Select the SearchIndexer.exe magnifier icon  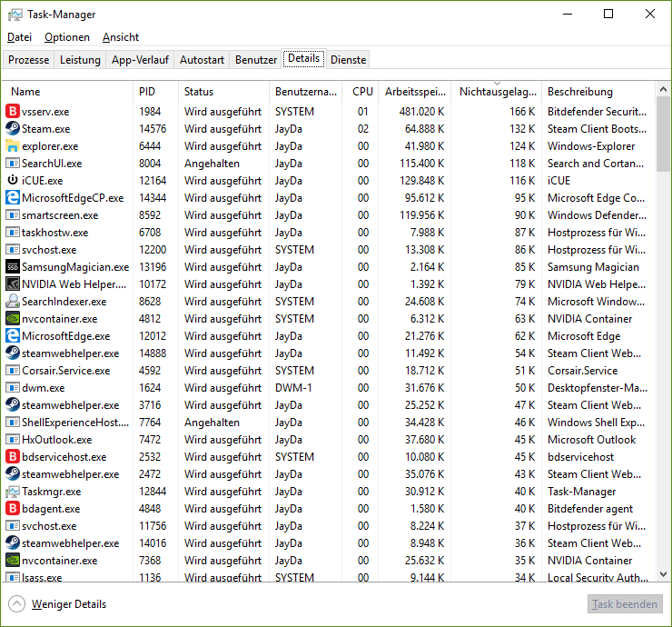13,301
